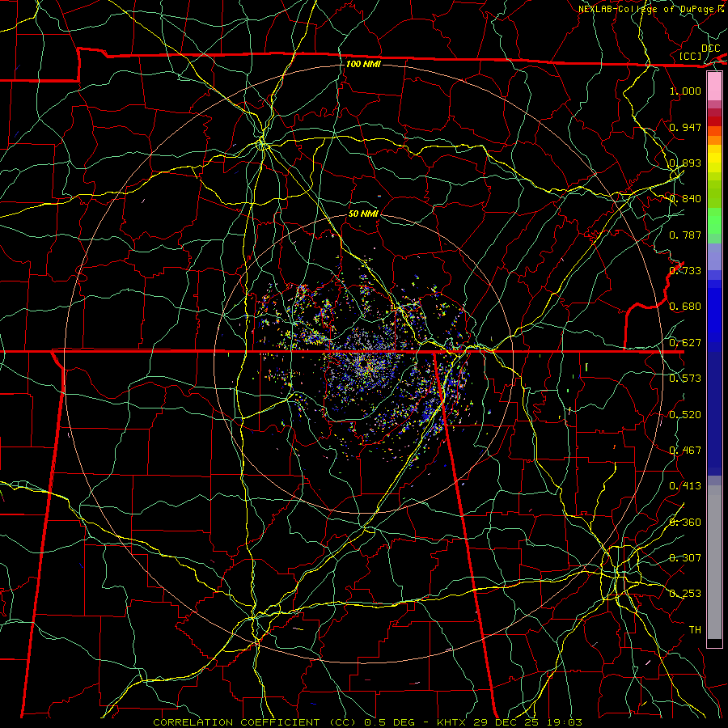Select the 0.413 legend value
The image size is (728, 728).
coord(685,486)
